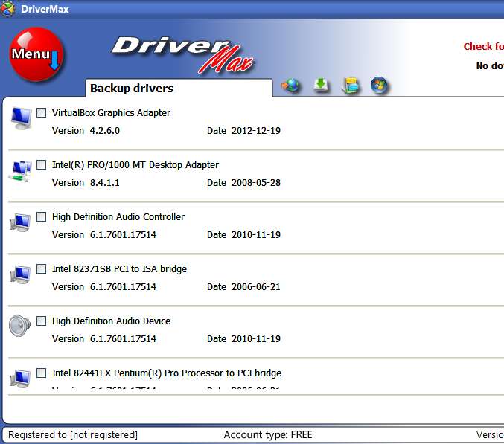Open the stacked documents tab icon
Image resolution: width=504 pixels, height=444 pixels.
coord(350,86)
